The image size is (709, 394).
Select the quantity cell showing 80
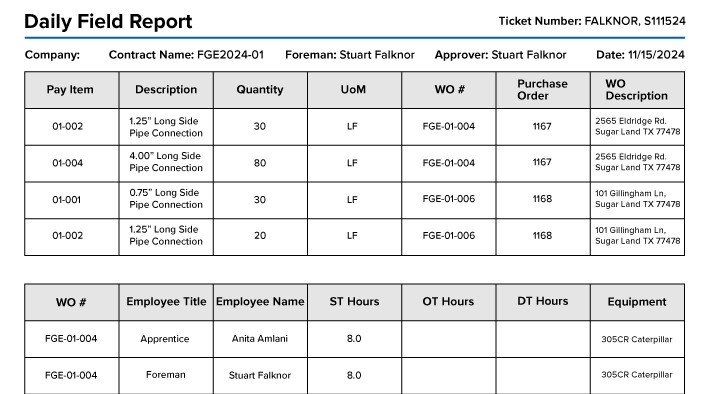point(260,163)
